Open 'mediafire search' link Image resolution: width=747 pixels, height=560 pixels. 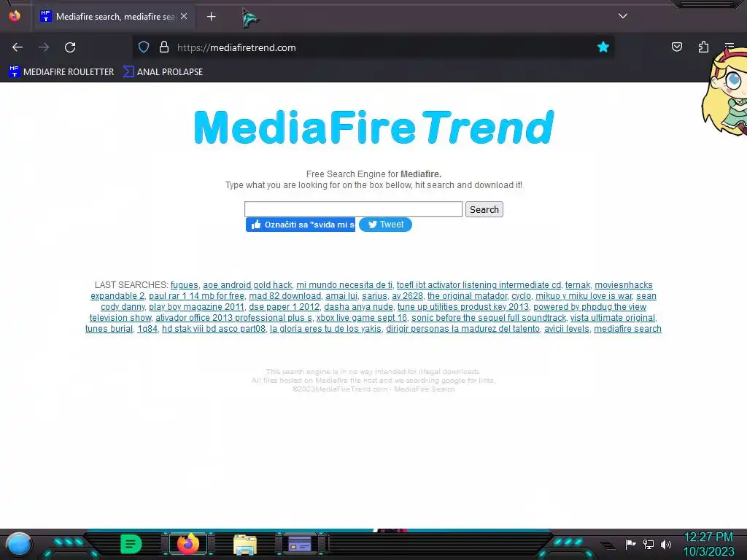coord(627,329)
